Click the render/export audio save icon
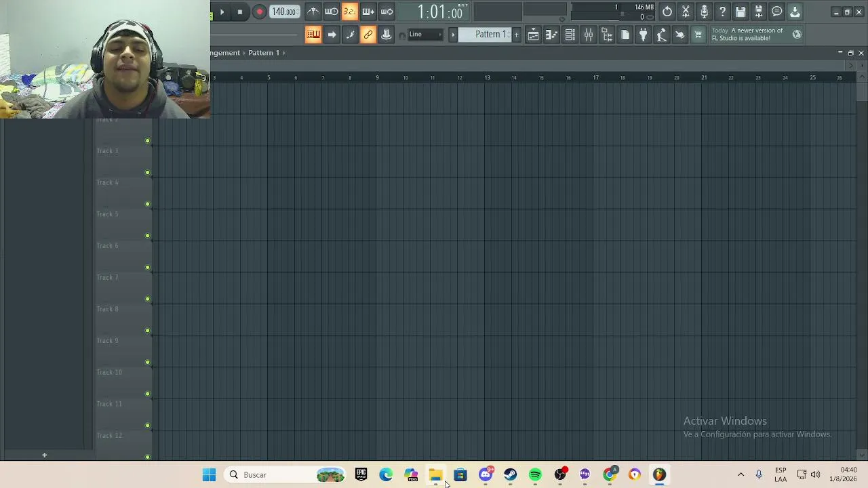The height and width of the screenshot is (488, 868). 759,12
